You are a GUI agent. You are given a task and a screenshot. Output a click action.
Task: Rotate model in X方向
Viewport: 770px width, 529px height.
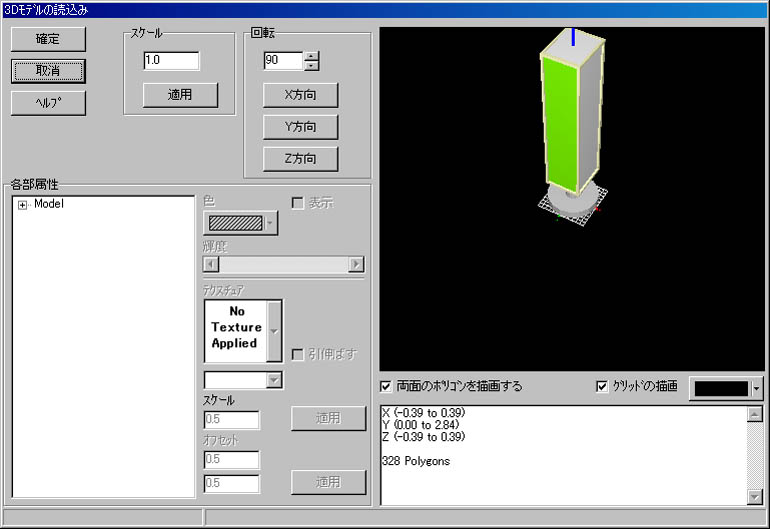[x=301, y=95]
